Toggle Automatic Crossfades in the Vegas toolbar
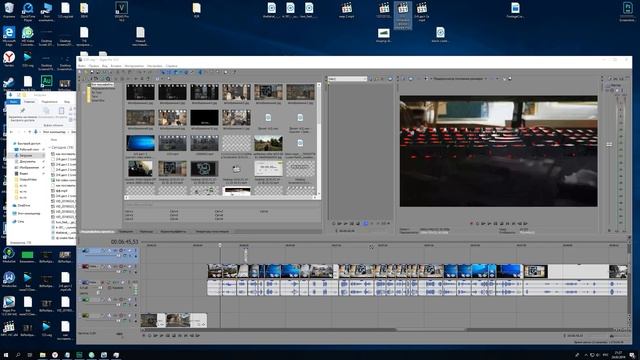The image size is (640, 360). pos(169,72)
